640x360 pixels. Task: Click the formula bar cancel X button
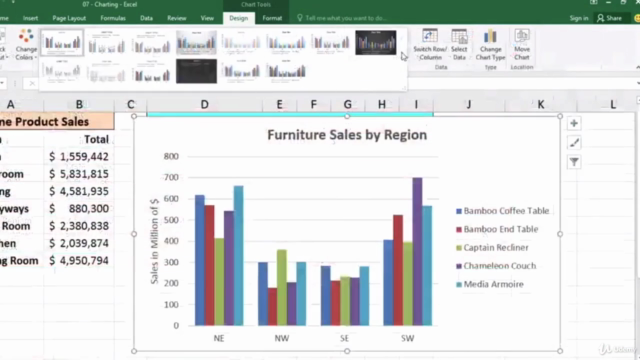[x=32, y=84]
